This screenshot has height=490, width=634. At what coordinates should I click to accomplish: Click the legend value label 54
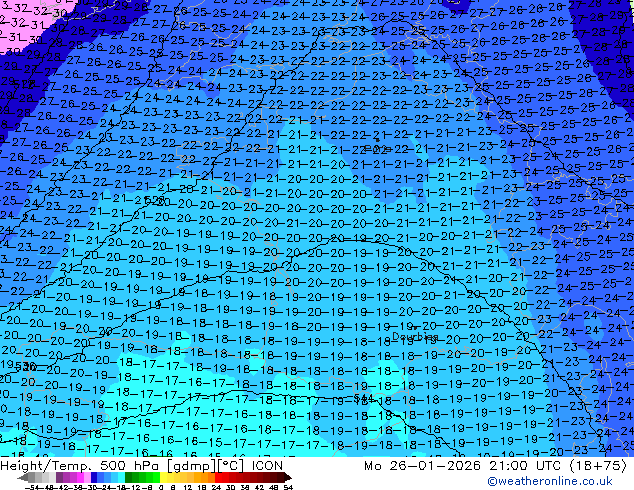point(288,487)
